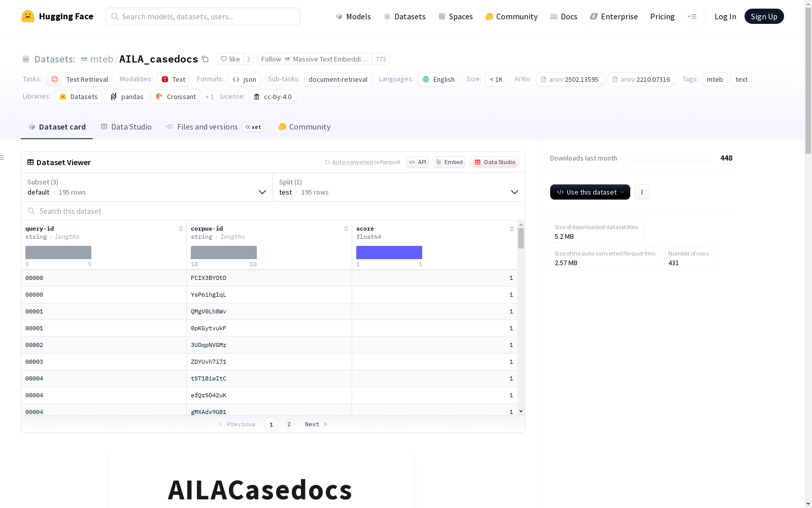Open Data Studio from viewer header
This screenshot has height=508, width=812.
494,162
